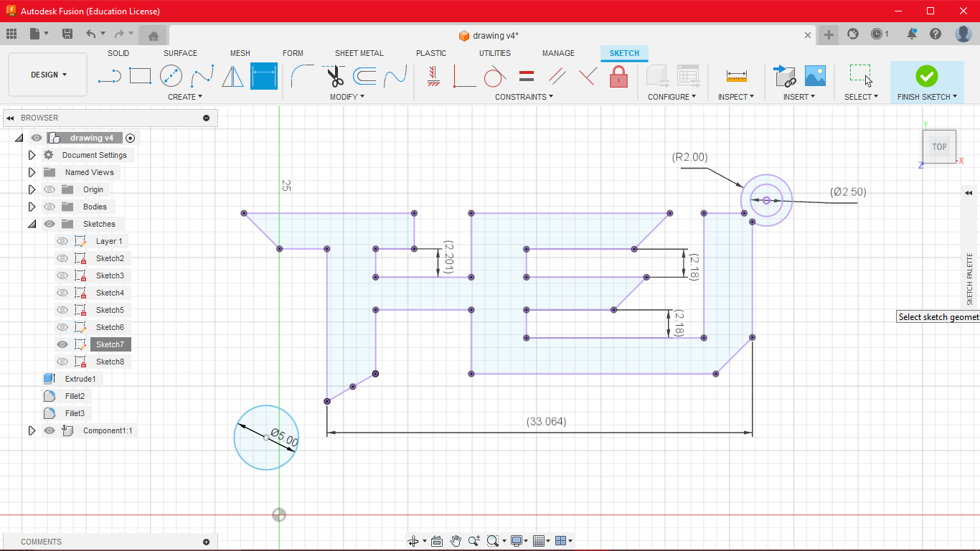Select the Trim scissors tool
The image size is (980, 551).
click(x=334, y=75)
